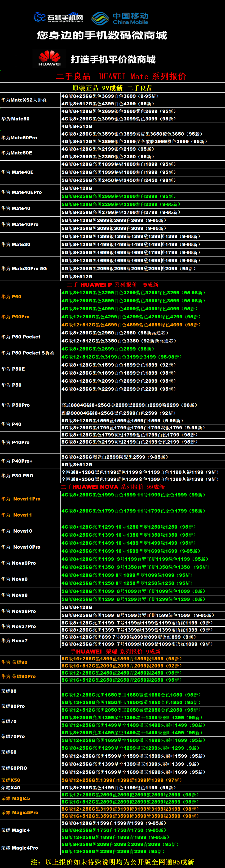This screenshot has height=868, width=225.
Task: Click the model cell reading exactly "华为 Mate40"
Action: 30,208
